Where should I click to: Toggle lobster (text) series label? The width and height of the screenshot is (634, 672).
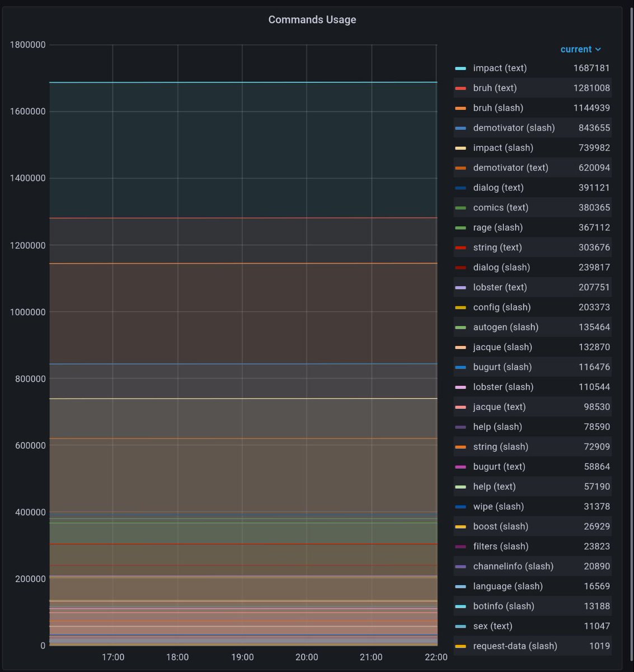coord(500,287)
